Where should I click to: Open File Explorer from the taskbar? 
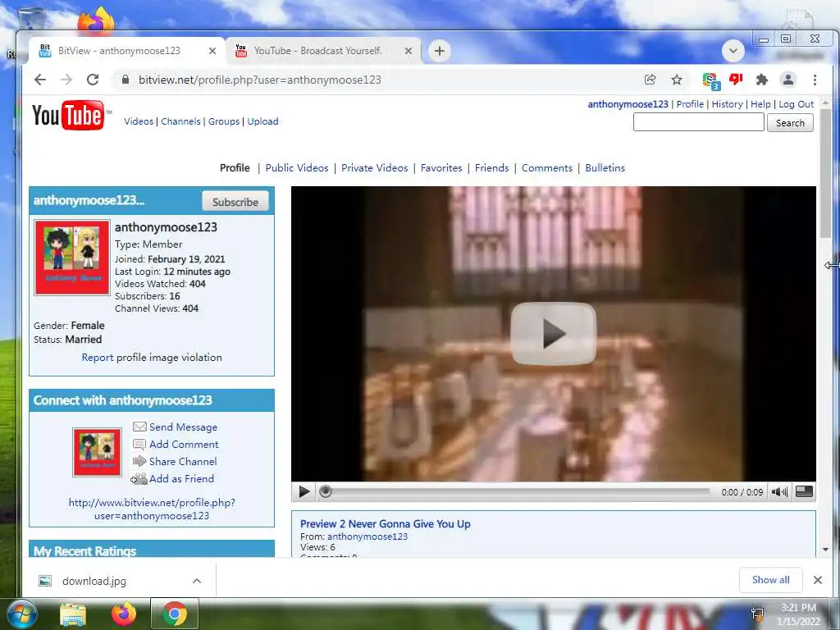(73, 614)
